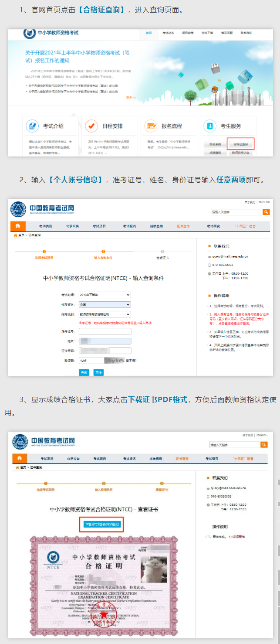Open 考试报名 on the query-condition page navbar
Viewport: 280px width, 644px height.
129,226
